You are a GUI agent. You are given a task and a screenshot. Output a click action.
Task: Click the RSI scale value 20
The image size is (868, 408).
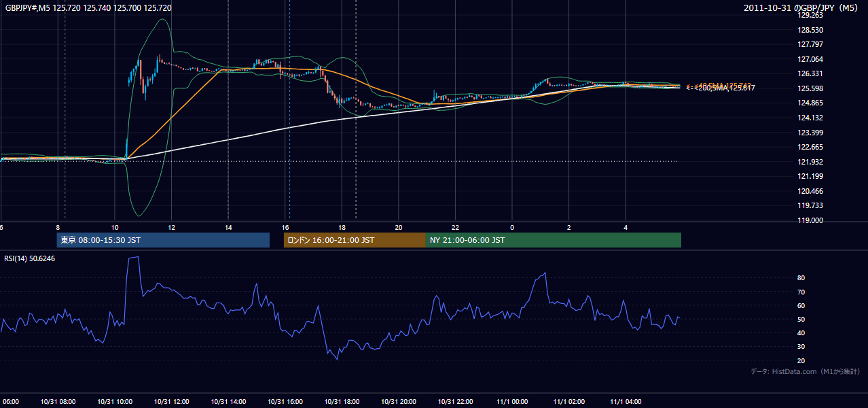(x=801, y=360)
